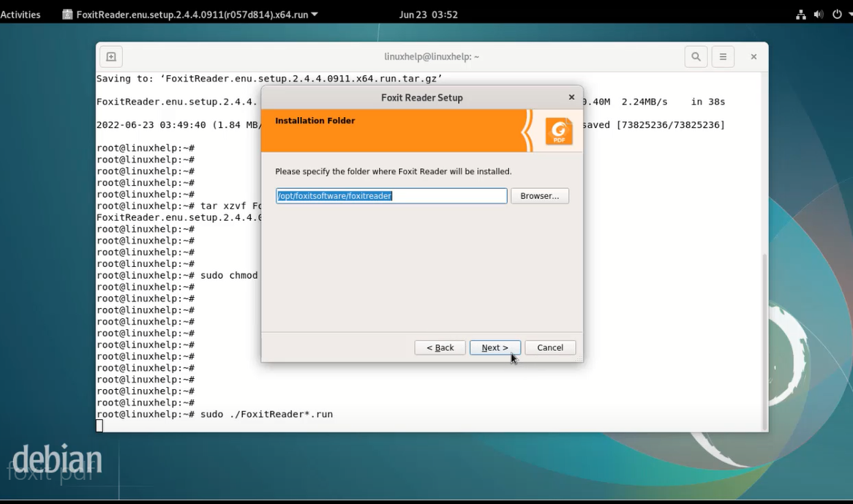853x504 pixels.
Task: Click the Foxit PDF logo icon
Action: (559, 132)
